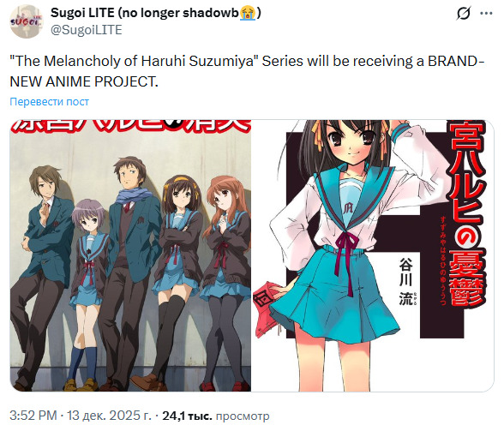Click the Перевести пост translate link

coord(49,102)
